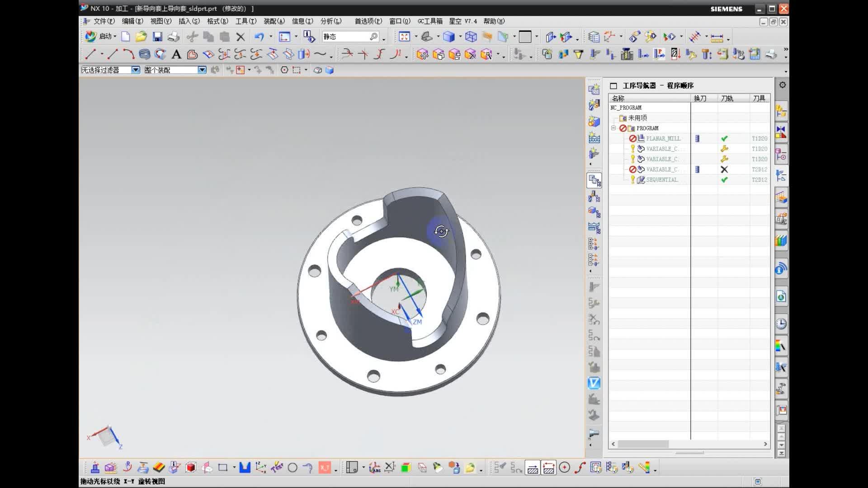Expand the toolbar overflow chevron at right

(786, 50)
